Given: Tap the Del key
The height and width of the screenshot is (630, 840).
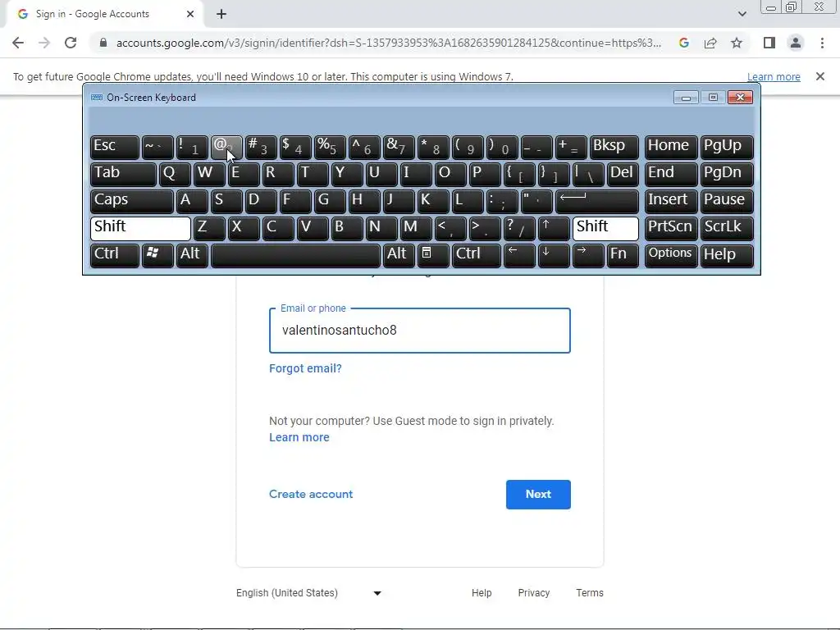Looking at the screenshot, I should click(x=623, y=174).
